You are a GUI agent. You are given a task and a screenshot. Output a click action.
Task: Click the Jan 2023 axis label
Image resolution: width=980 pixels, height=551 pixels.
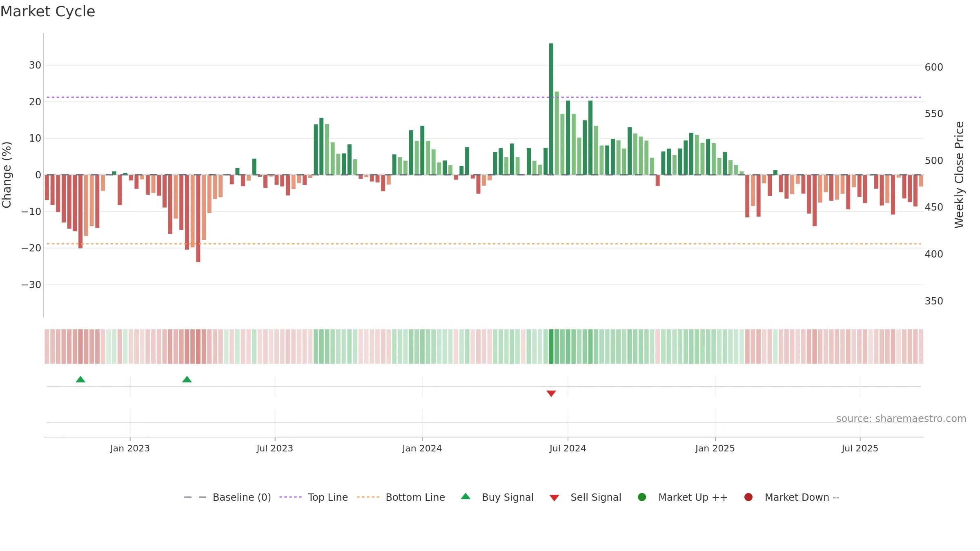(130, 449)
